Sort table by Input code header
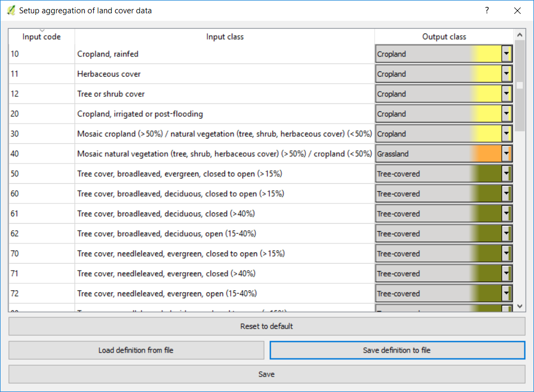This screenshot has width=534, height=392. coord(42,37)
